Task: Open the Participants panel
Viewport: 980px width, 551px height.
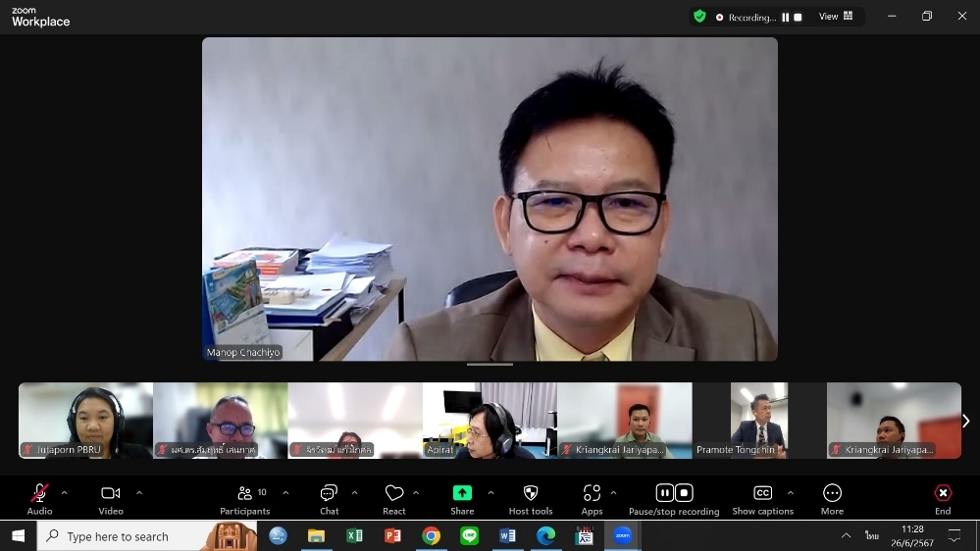Action: tap(245, 493)
